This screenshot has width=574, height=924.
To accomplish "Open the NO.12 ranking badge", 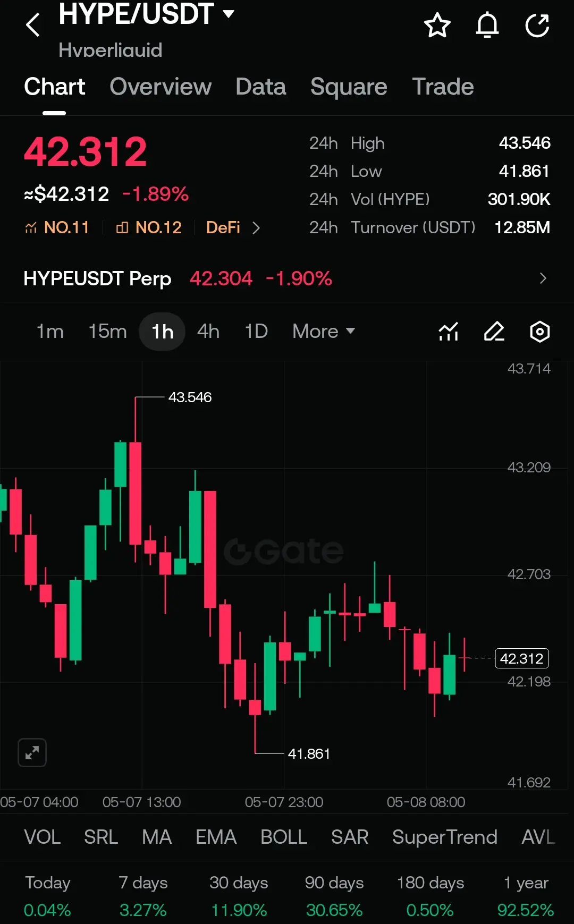I will (x=149, y=227).
